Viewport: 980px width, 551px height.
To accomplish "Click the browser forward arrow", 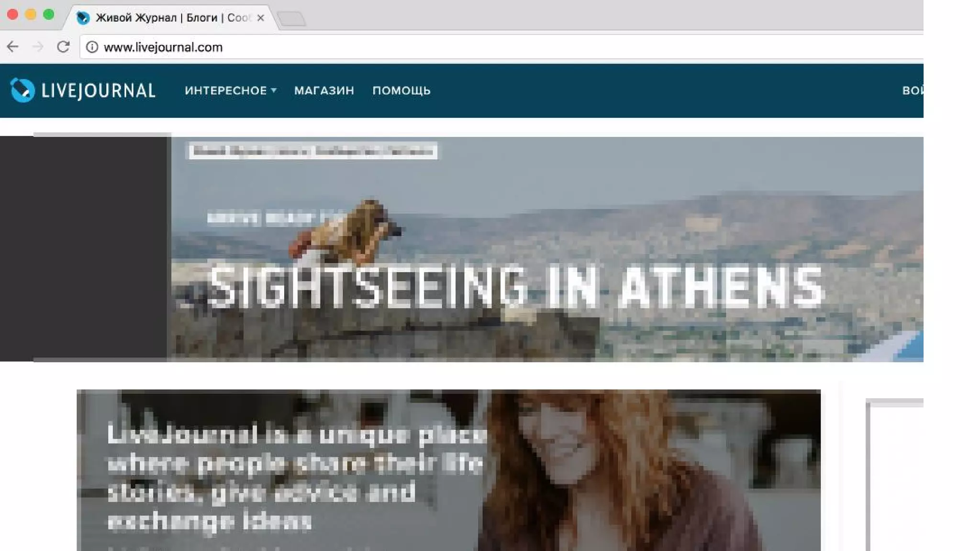I will [38, 47].
